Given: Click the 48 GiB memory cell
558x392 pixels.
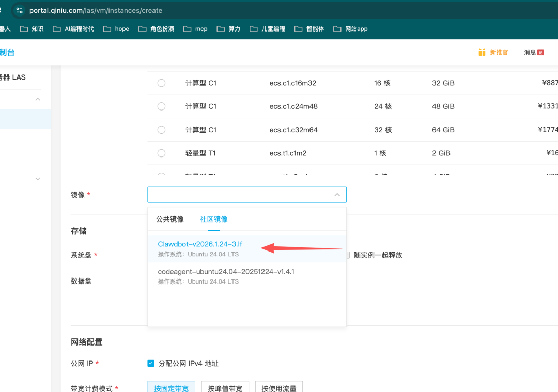Looking at the screenshot, I should pos(443,106).
